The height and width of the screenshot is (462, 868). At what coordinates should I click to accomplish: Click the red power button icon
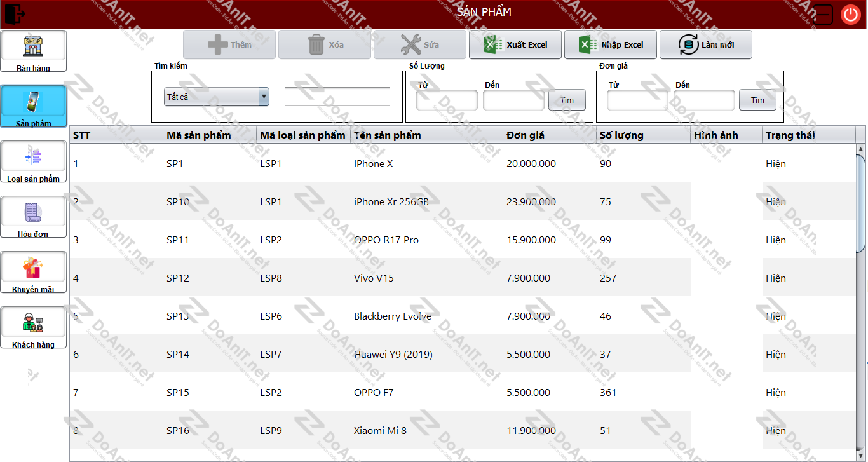point(850,14)
